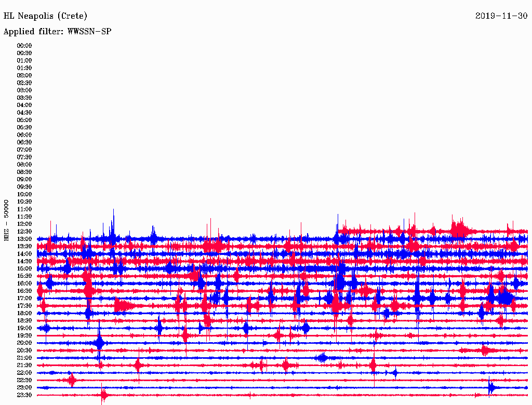Click the station title HL Neapolis (Crete)
The width and height of the screenshot is (532, 405).
45,16
